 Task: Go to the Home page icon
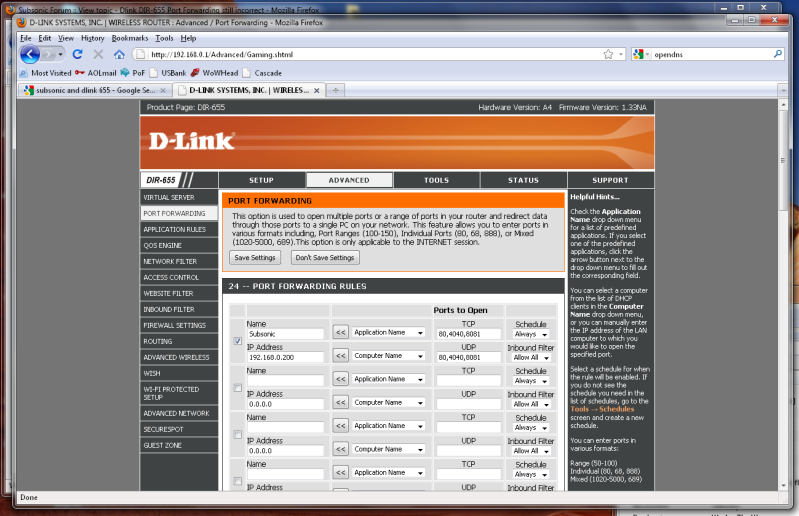[119, 54]
